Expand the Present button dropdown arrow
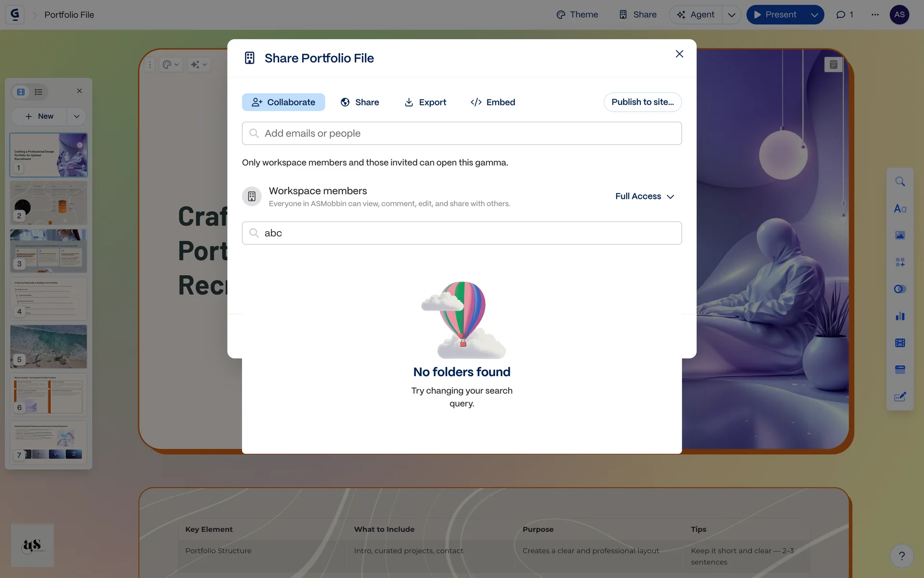924x578 pixels. 814,14
